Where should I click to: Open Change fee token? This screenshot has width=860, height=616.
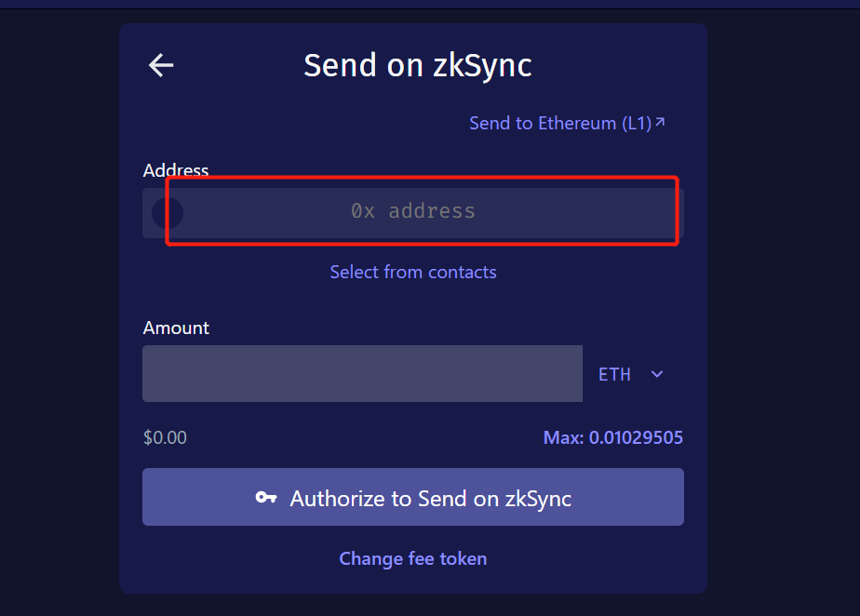(x=413, y=558)
